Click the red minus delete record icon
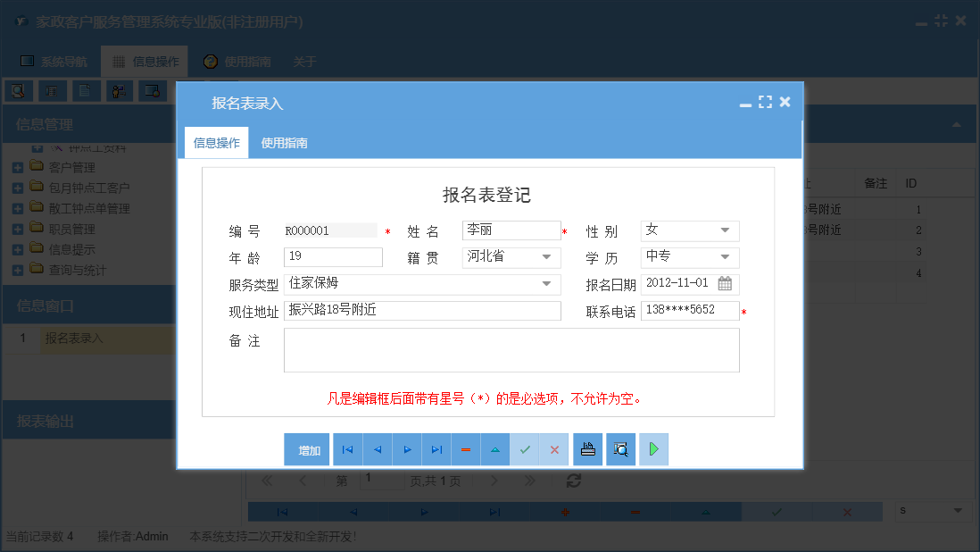The width and height of the screenshot is (980, 552). (465, 449)
